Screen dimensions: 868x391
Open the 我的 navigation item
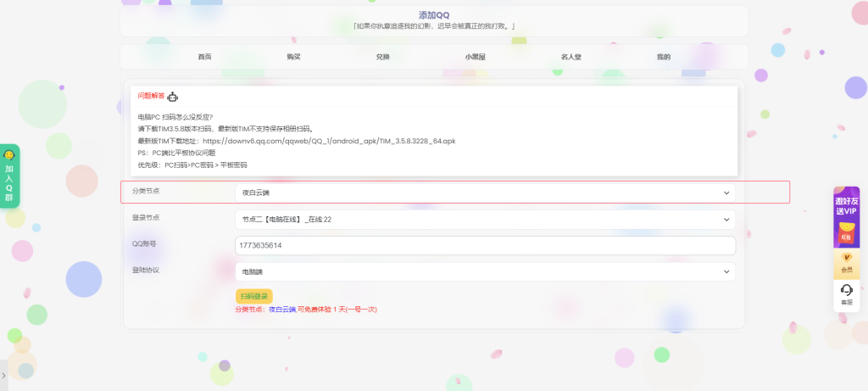664,57
